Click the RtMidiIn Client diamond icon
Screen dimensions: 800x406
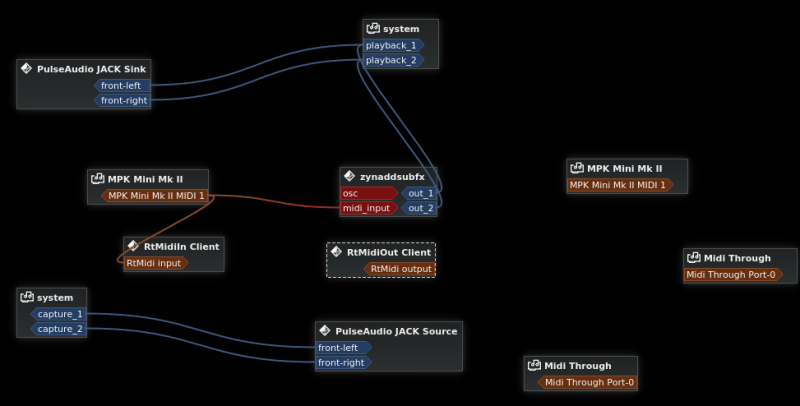tap(133, 246)
